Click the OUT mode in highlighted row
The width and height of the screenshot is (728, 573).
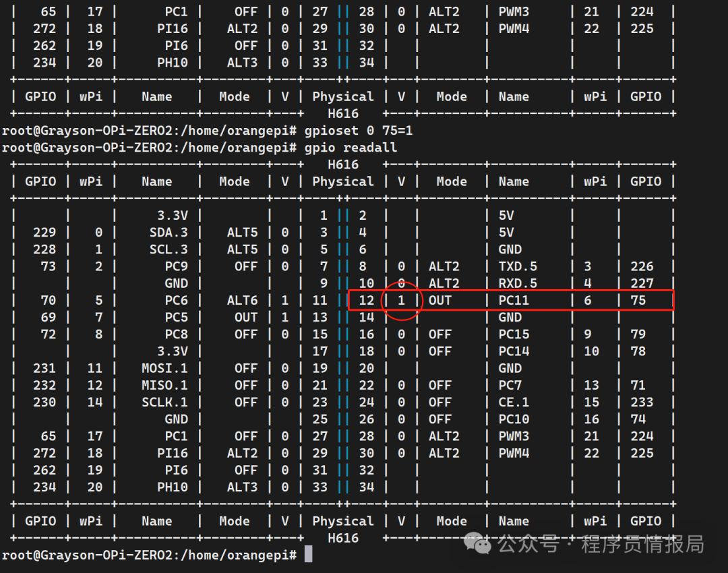(x=439, y=300)
